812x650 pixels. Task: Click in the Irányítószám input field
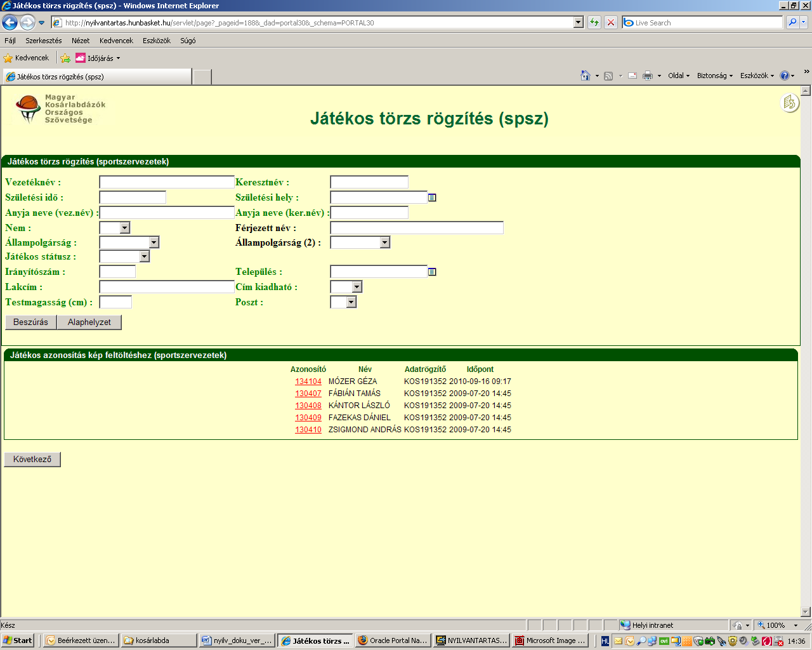(117, 272)
